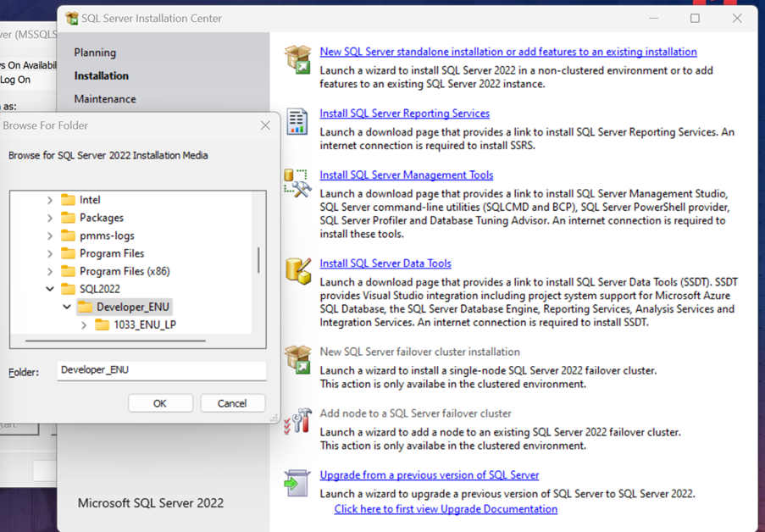Select the Installation section in sidebar

point(102,75)
